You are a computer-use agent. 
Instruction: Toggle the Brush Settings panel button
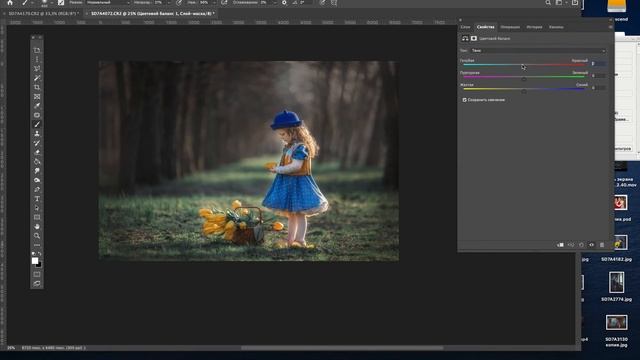click(61, 2)
